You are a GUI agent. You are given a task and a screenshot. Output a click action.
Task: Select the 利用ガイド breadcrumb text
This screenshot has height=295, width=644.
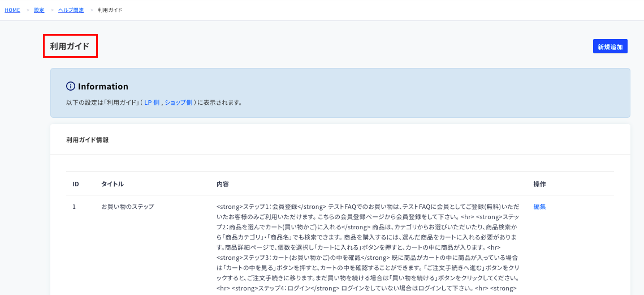tap(110, 10)
